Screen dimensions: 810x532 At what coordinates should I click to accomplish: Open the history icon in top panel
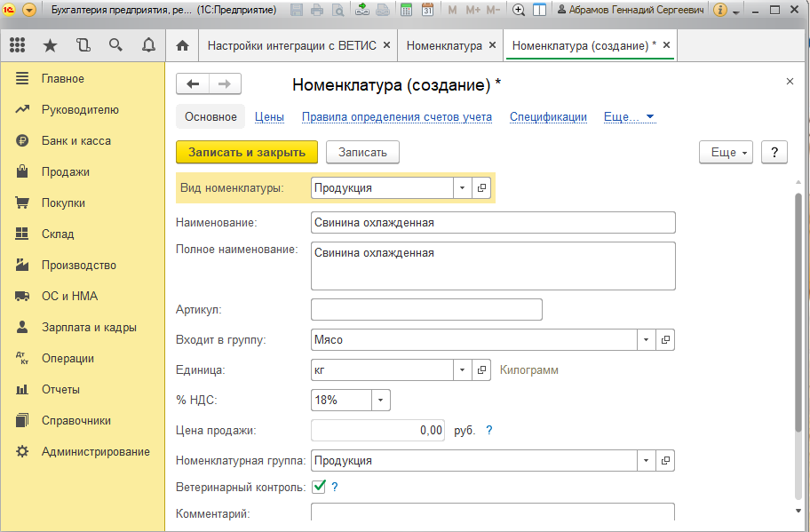click(83, 45)
